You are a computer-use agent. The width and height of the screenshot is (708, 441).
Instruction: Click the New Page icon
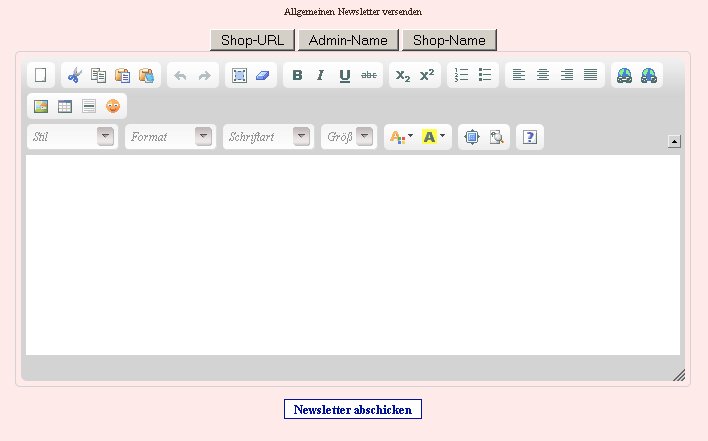click(41, 75)
